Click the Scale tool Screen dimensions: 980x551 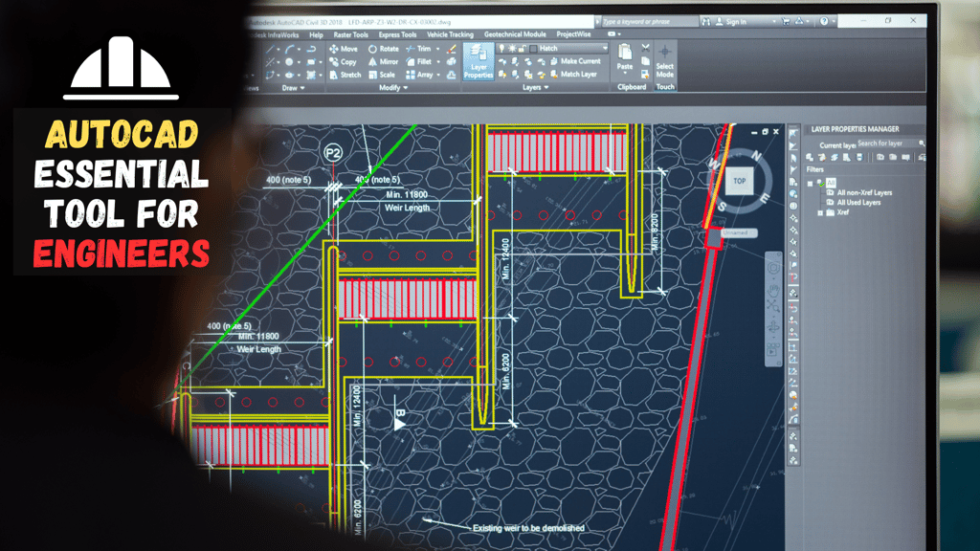381,75
